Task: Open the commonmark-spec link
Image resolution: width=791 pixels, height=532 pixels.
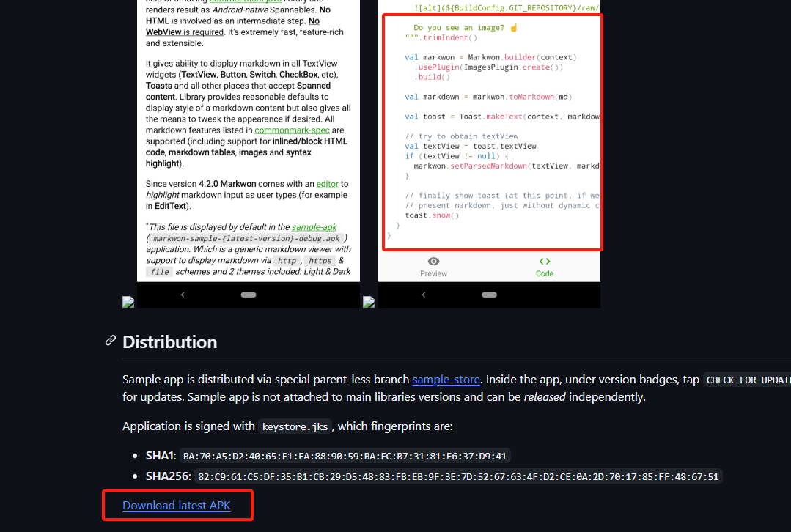Action: click(292, 130)
